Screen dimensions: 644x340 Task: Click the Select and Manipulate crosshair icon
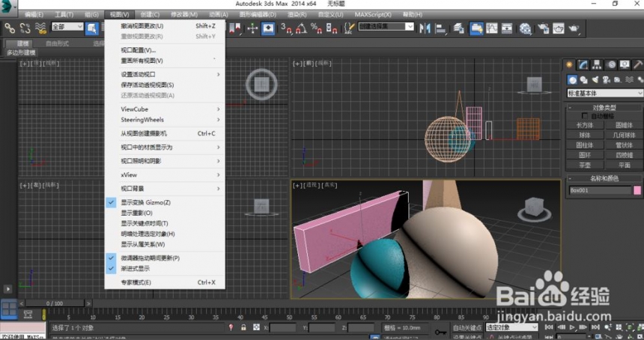[252, 28]
